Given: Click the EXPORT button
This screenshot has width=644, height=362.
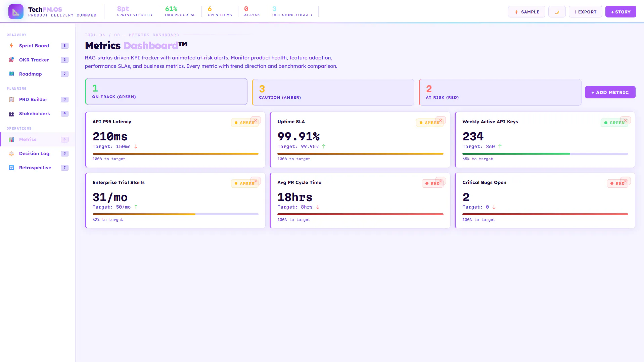Looking at the screenshot, I should pos(585,12).
